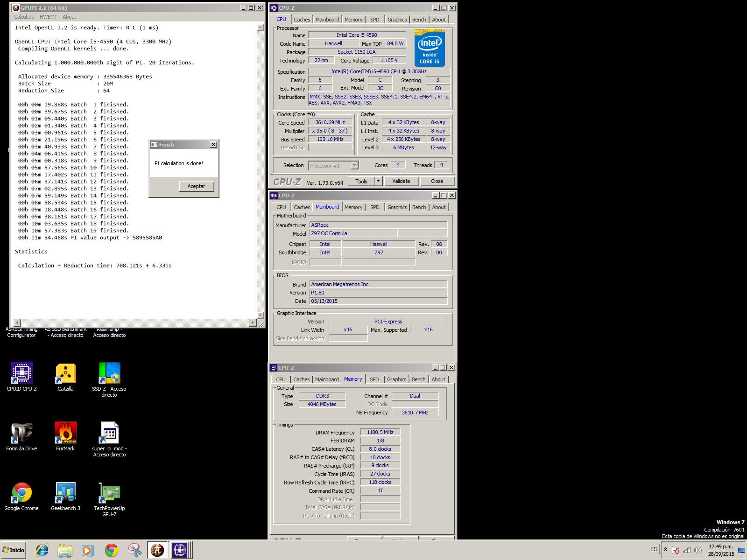Viewport: 747px width, 560px height.
Task: Click the processor Name field 'Intel Core i5 4590'
Action: (357, 35)
